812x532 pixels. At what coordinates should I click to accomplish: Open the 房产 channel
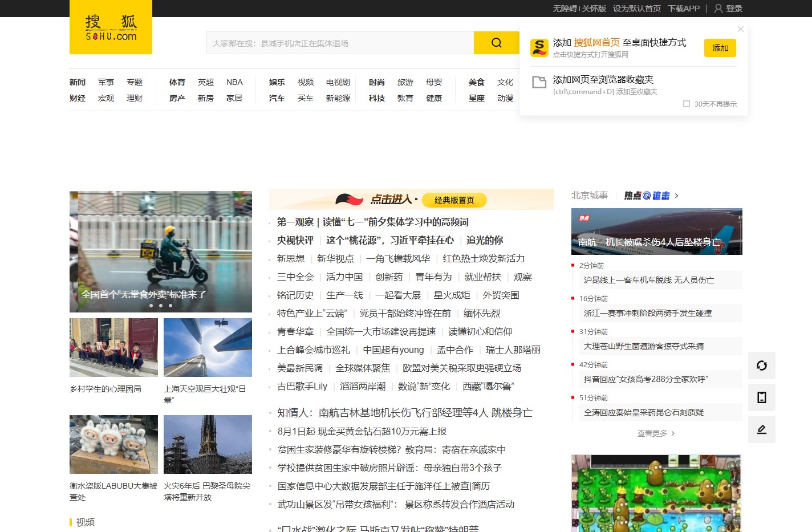[177, 98]
